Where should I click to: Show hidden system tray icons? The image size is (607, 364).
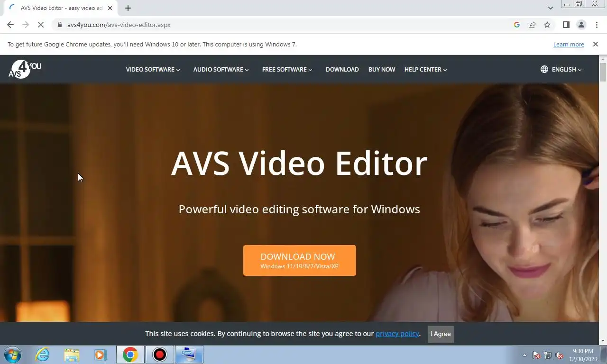coord(524,355)
